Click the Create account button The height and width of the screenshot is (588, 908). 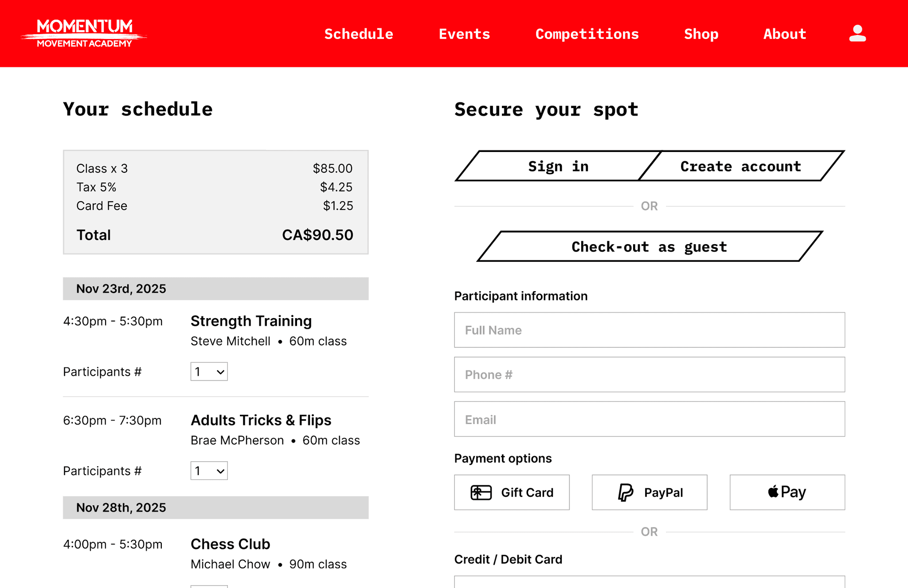(x=740, y=166)
